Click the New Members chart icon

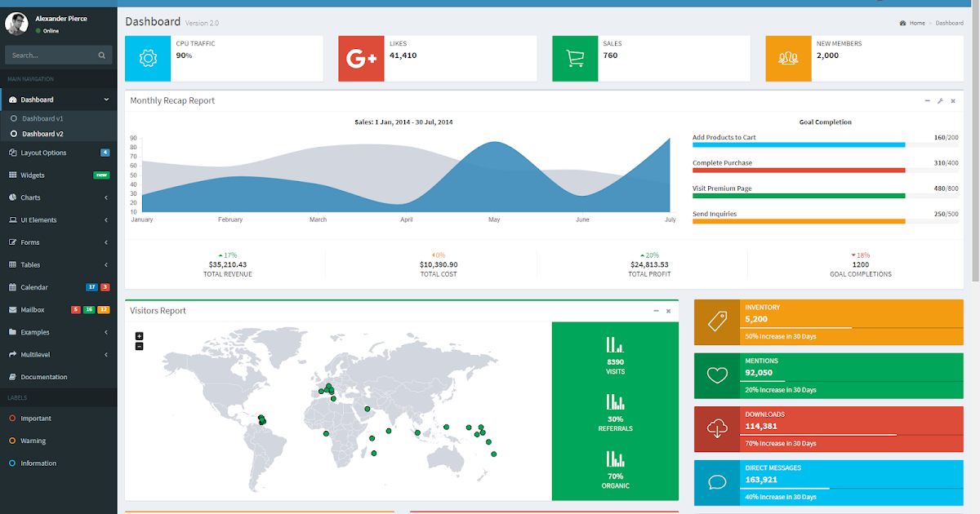point(788,58)
